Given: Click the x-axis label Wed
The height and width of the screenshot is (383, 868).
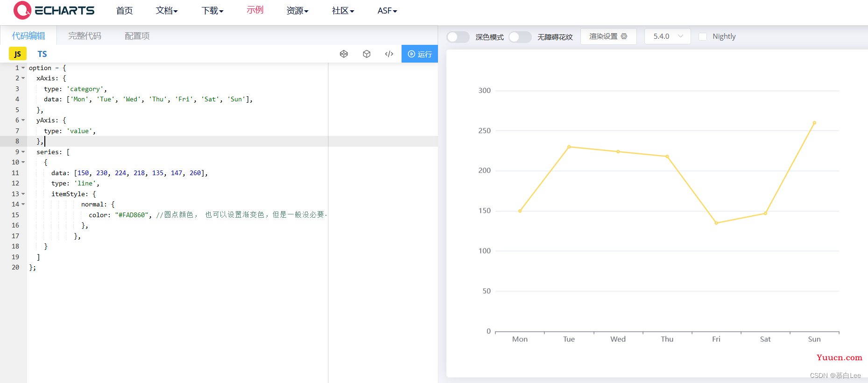Looking at the screenshot, I should [x=618, y=339].
